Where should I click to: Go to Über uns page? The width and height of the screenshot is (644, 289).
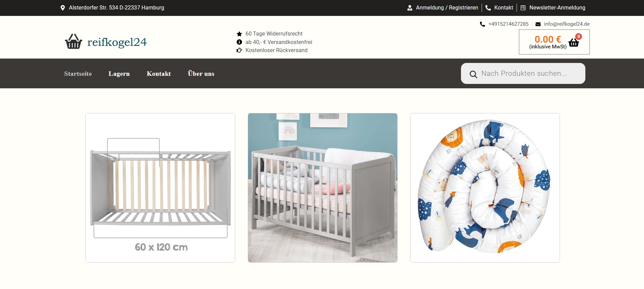pos(201,73)
